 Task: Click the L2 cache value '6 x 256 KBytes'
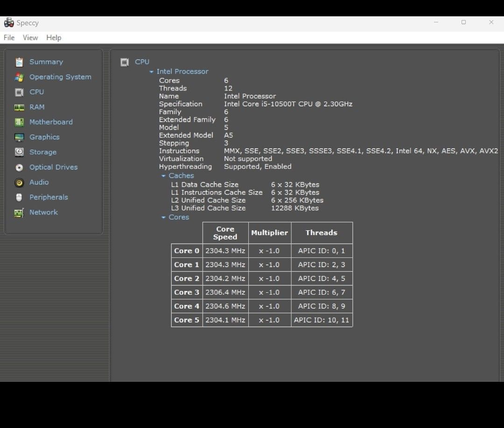pyautogui.click(x=297, y=200)
